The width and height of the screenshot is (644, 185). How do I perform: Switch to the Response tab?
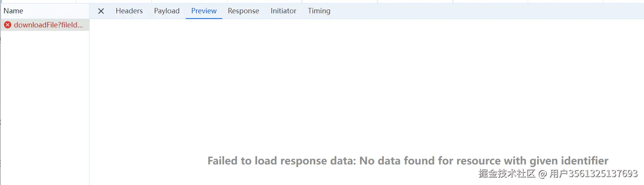pos(243,11)
